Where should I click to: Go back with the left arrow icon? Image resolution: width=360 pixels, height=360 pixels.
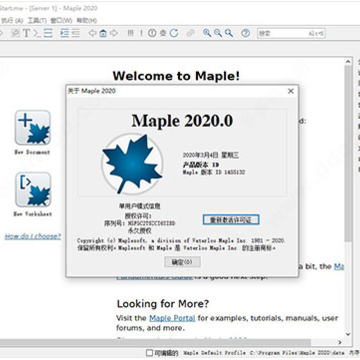tap(92, 33)
